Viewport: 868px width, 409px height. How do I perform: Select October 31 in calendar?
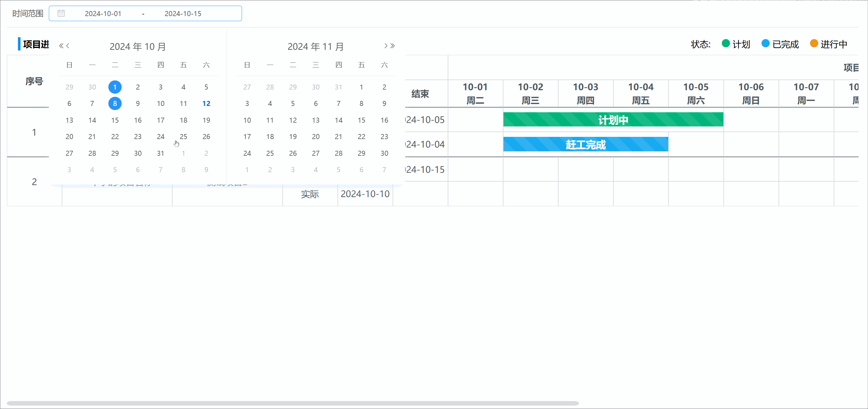161,153
